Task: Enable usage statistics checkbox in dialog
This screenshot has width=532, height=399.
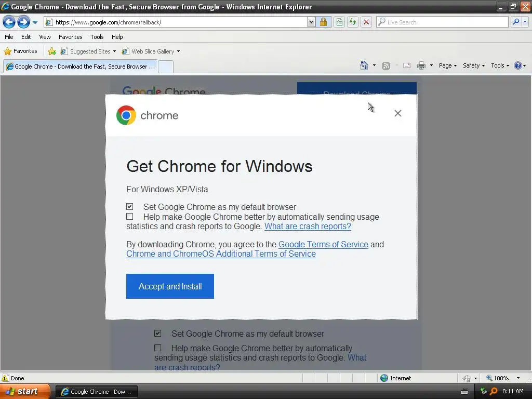Action: coord(129,217)
